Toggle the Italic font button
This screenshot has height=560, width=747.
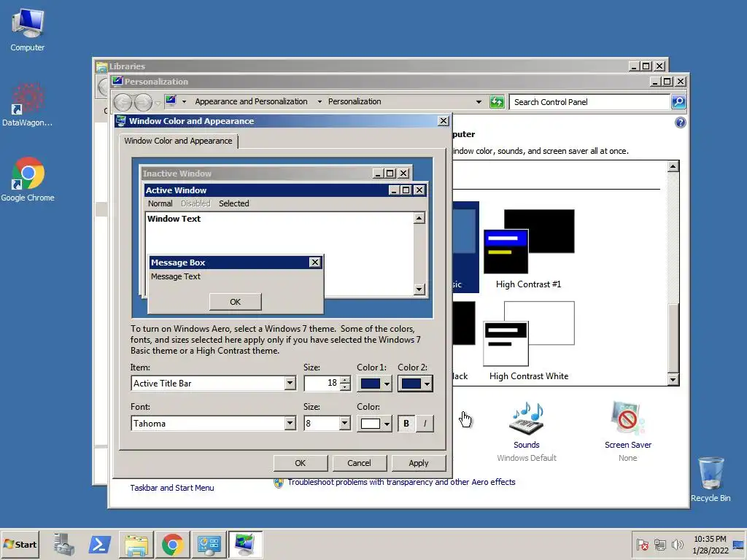click(x=425, y=424)
